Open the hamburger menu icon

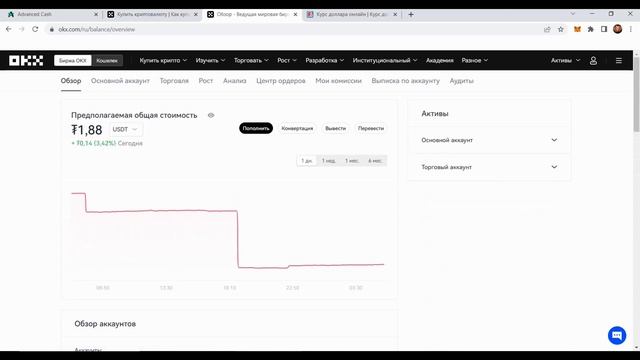click(x=619, y=60)
